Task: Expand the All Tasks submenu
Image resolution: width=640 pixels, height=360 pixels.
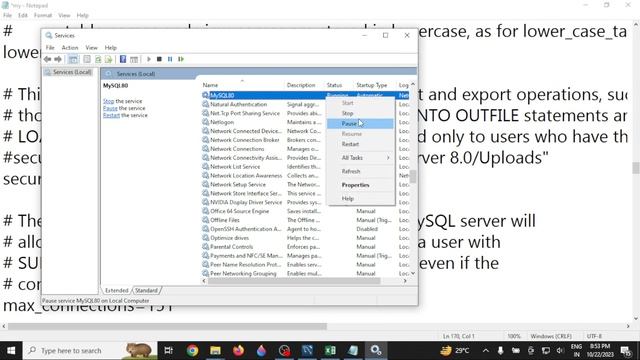Action: click(x=360, y=158)
